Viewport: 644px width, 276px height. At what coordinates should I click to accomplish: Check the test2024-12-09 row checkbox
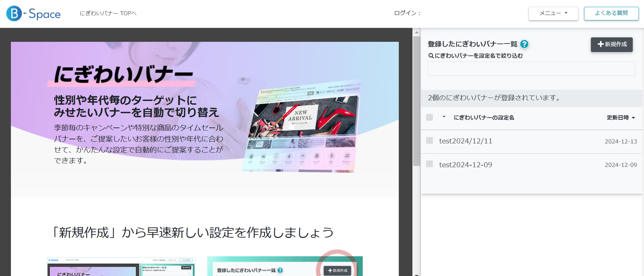coord(429,164)
